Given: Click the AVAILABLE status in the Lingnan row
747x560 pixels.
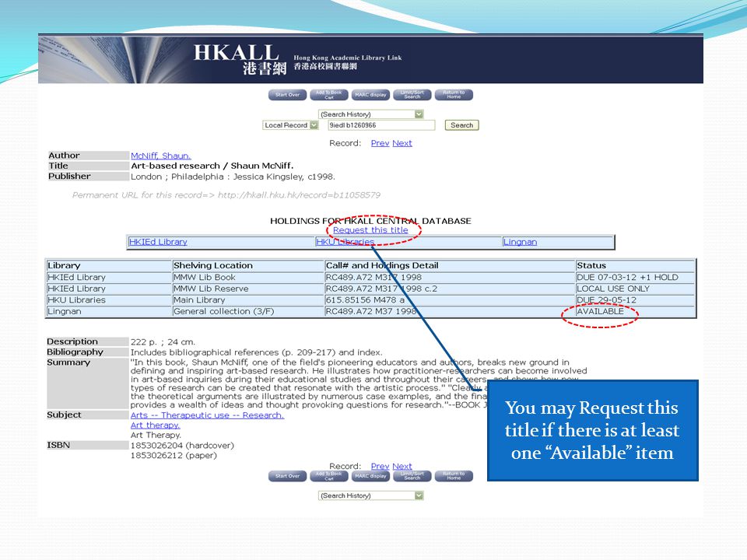Looking at the screenshot, I should [x=600, y=311].
